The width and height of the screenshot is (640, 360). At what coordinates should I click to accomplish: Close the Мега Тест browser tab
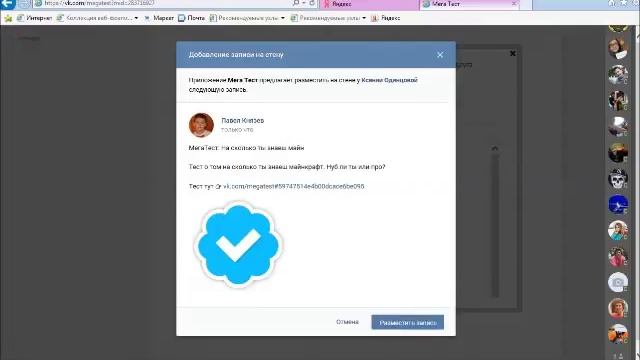click(x=514, y=4)
